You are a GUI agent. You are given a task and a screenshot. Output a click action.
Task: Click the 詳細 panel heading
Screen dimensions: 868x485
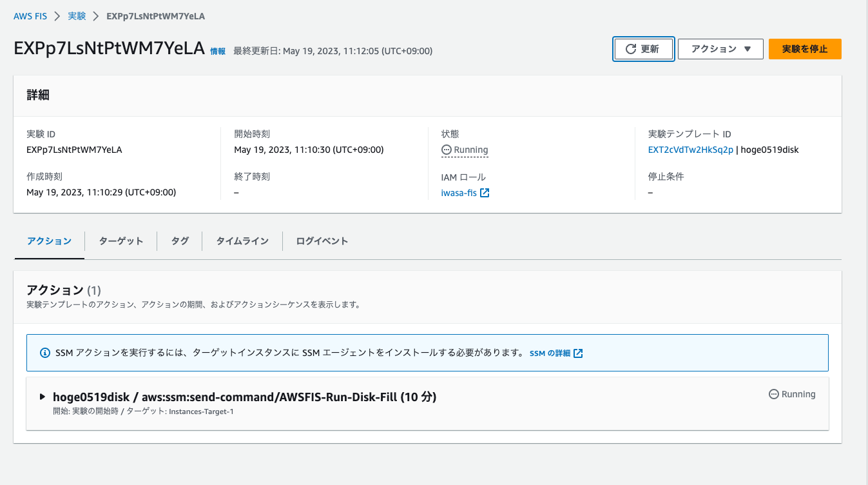pyautogui.click(x=38, y=95)
